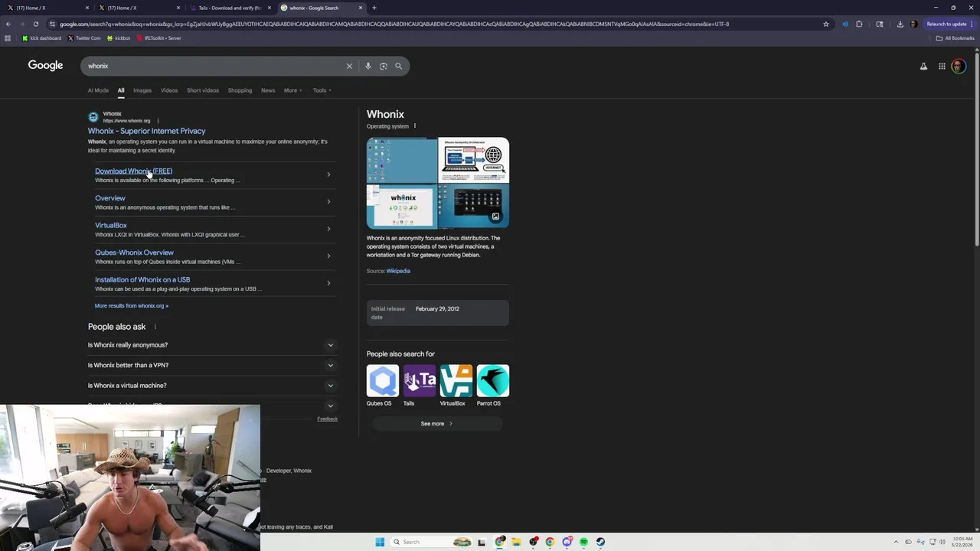Open the More search filters dropdown
The image size is (980, 551).
point(292,90)
